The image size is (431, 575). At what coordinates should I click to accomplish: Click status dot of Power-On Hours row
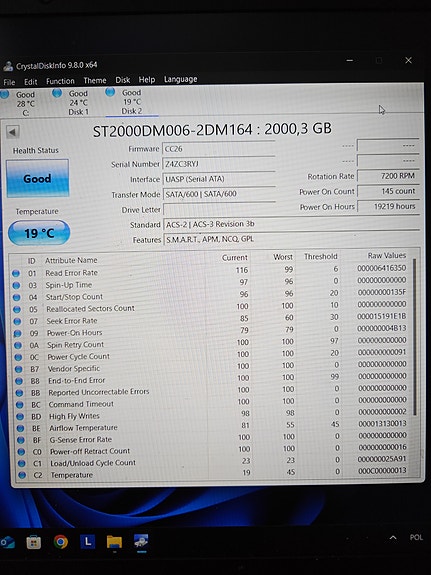18,334
